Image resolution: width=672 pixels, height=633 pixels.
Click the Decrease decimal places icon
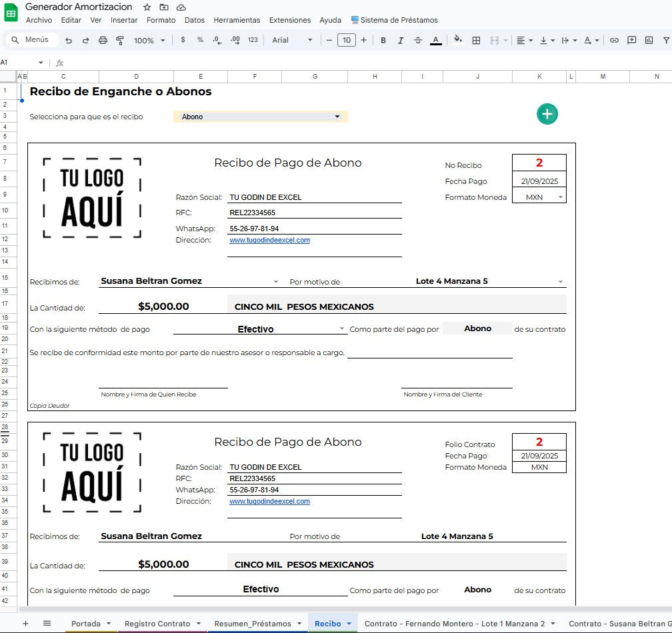(x=216, y=40)
